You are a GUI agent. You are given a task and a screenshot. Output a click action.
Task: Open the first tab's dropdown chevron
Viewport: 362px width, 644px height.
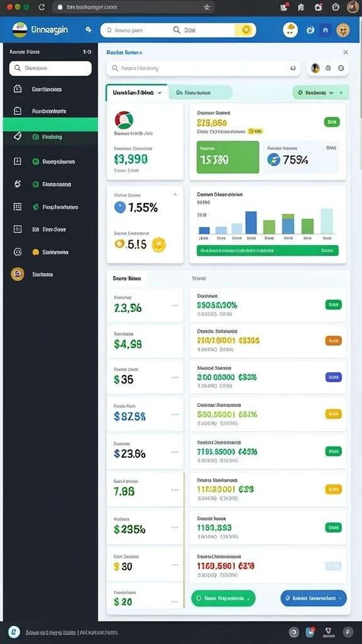pyautogui.click(x=160, y=93)
